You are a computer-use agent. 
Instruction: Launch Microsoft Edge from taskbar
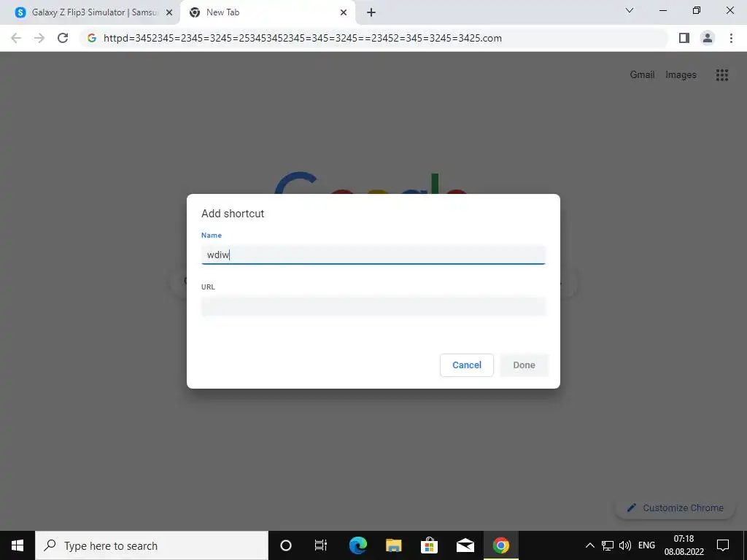click(357, 545)
